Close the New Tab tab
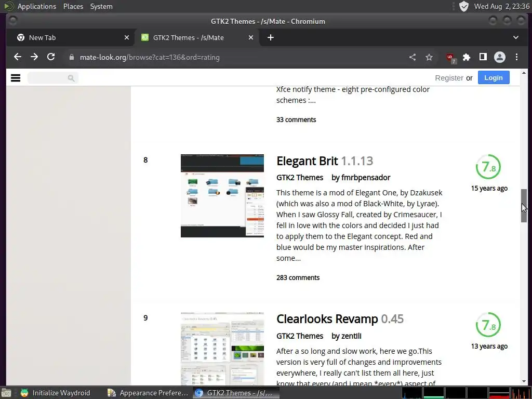Image resolution: width=532 pixels, height=399 pixels. pos(127,37)
